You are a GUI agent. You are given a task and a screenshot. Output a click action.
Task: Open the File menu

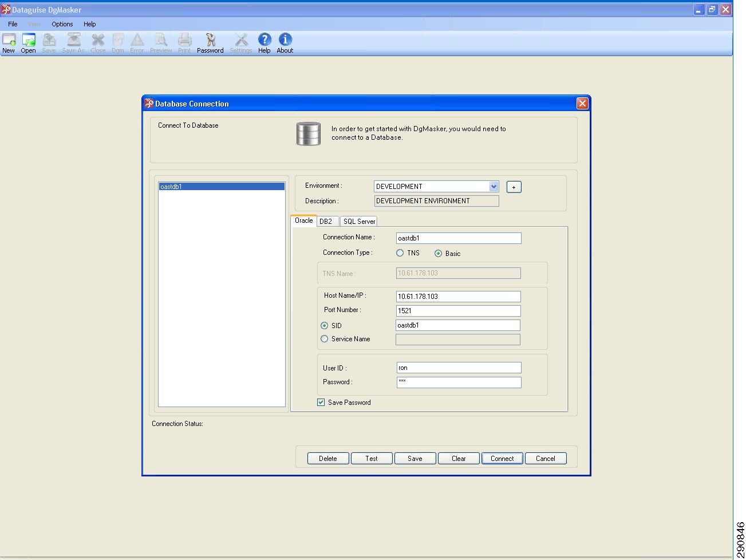coord(13,24)
